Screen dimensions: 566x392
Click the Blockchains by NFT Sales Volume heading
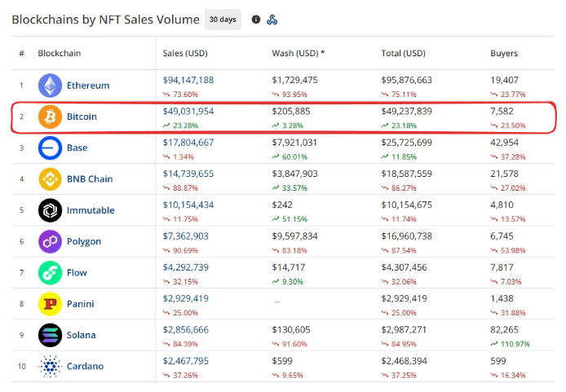105,20
